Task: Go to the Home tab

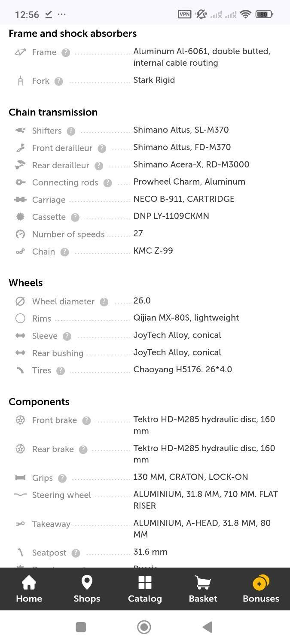Action: click(29, 589)
